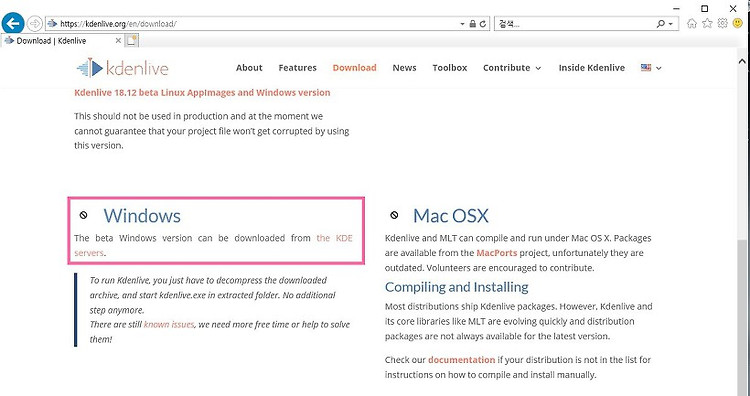This screenshot has width=750, height=396.
Task: Open the News menu item
Action: (404, 68)
